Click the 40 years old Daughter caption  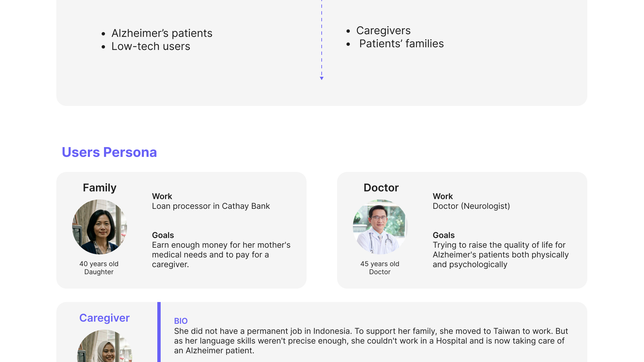(x=99, y=268)
